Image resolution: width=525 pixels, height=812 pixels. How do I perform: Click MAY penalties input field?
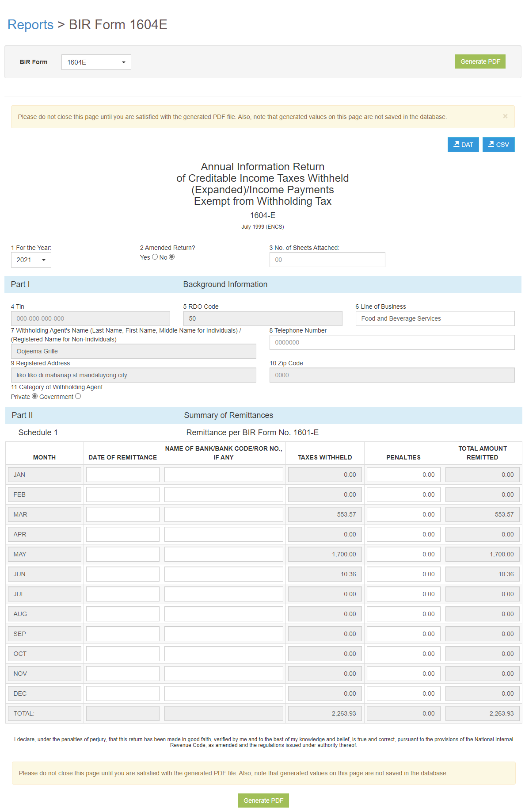coord(403,554)
